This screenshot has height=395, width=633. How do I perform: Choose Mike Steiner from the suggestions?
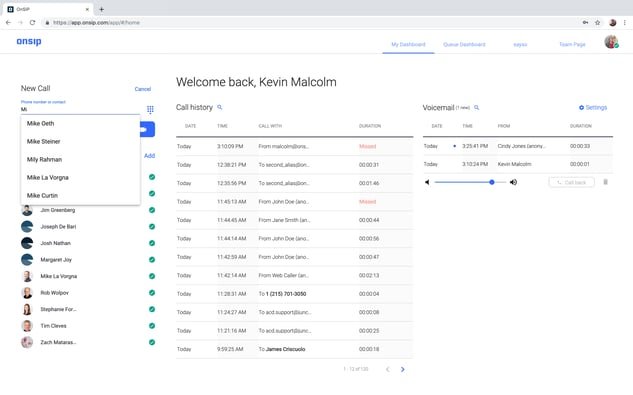pos(80,141)
